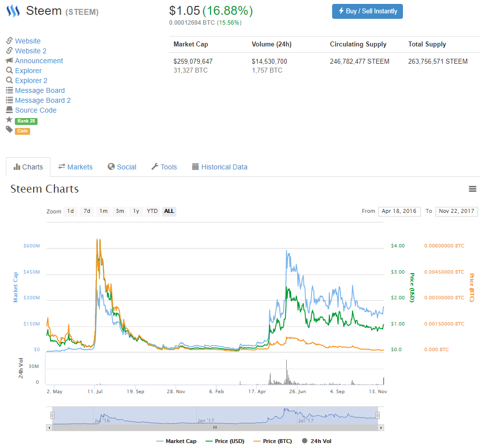The height and width of the screenshot is (448, 480).
Task: Set chart zoom to 1d
Action: [70, 211]
